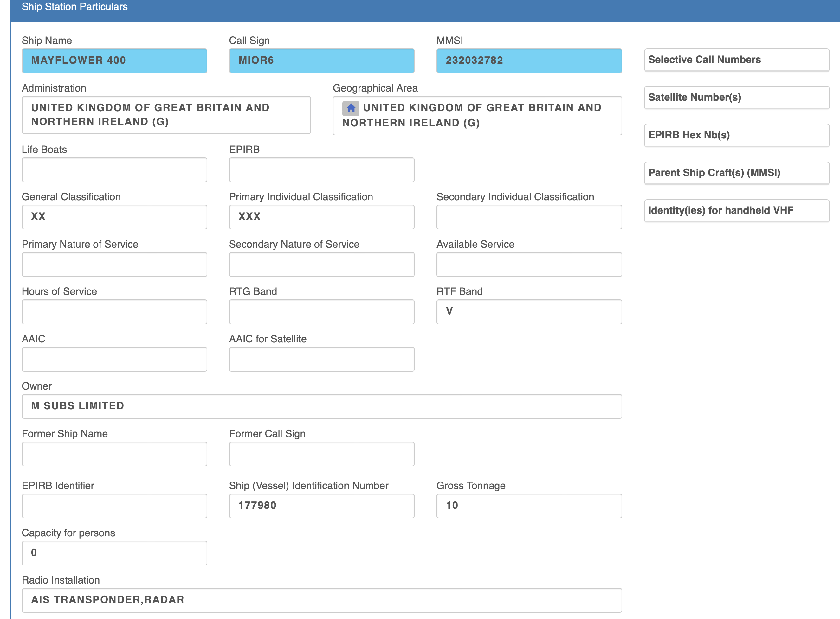Viewport: 840px width, 619px height.
Task: Click the Available Service field
Action: (x=529, y=264)
